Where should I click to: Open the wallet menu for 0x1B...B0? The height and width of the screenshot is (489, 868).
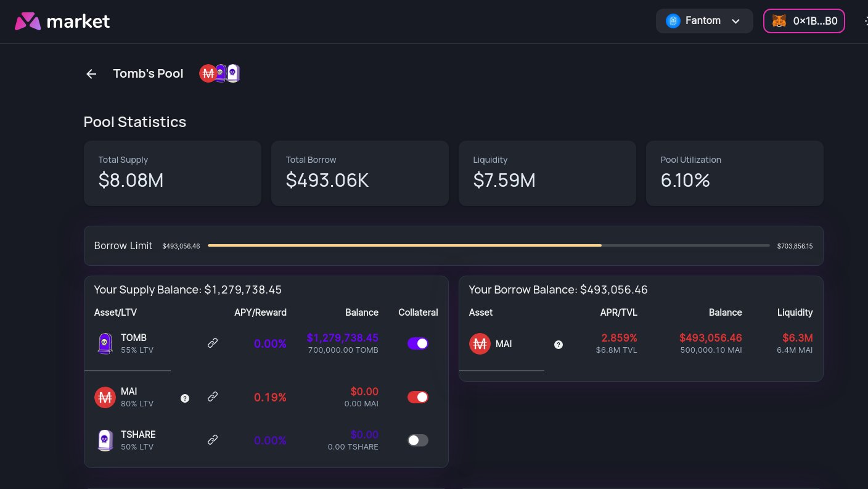tap(804, 21)
